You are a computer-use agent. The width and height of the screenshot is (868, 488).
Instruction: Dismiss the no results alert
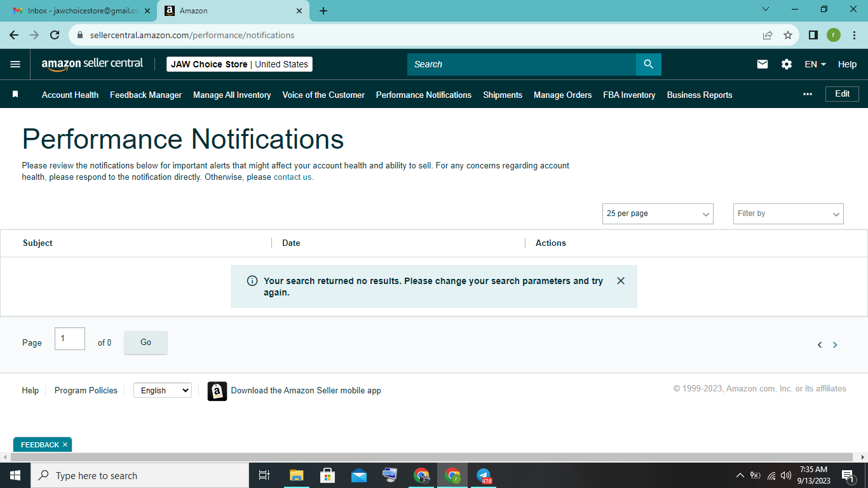coord(621,281)
